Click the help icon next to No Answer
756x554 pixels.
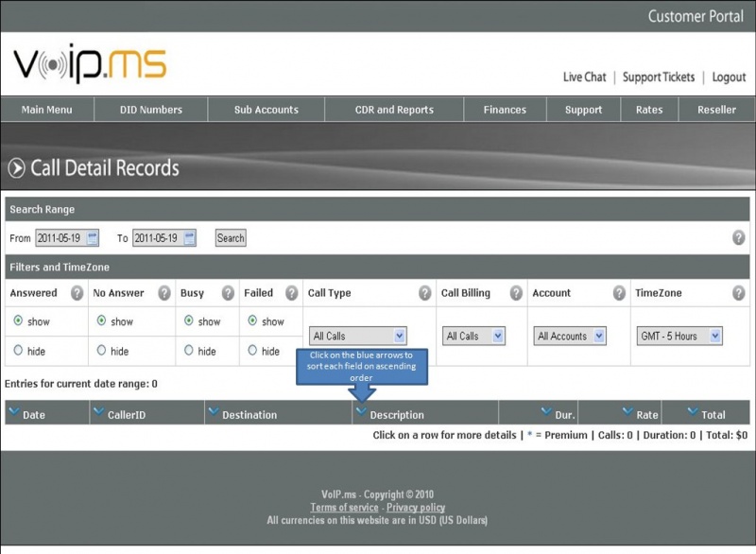point(163,293)
